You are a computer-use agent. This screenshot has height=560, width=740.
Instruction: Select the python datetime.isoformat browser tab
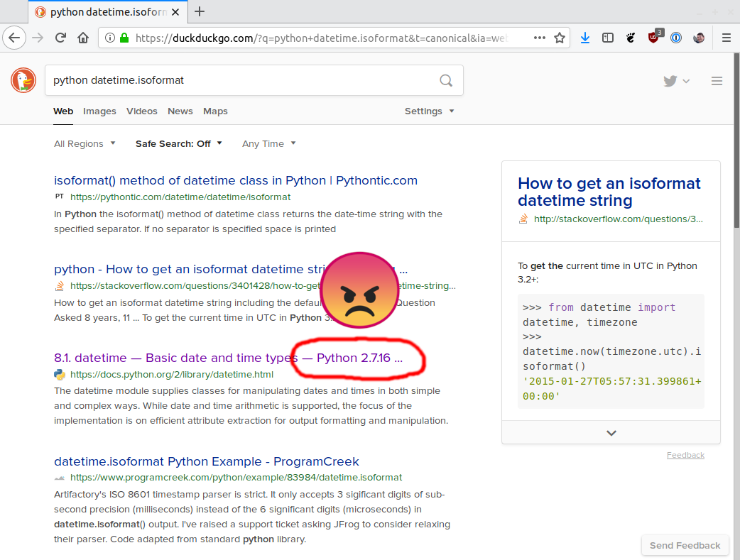(108, 12)
